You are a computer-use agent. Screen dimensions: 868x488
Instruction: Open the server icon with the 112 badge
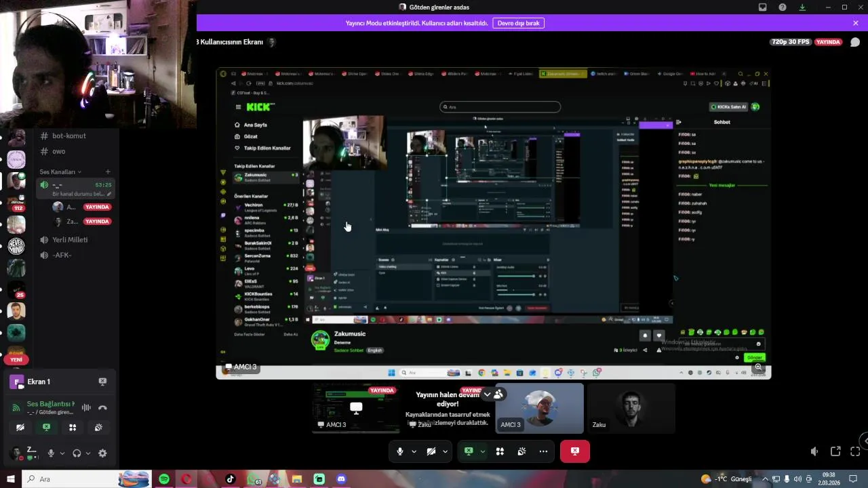[x=16, y=203]
